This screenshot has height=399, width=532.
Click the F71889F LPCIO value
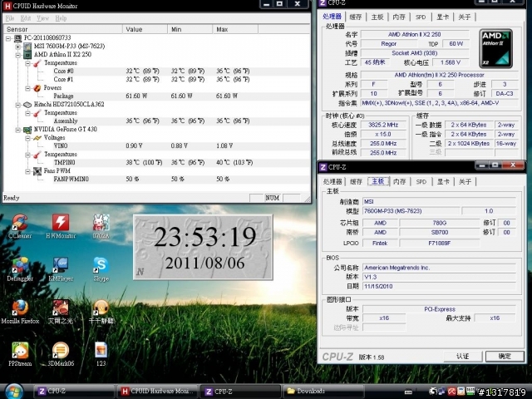click(x=440, y=243)
